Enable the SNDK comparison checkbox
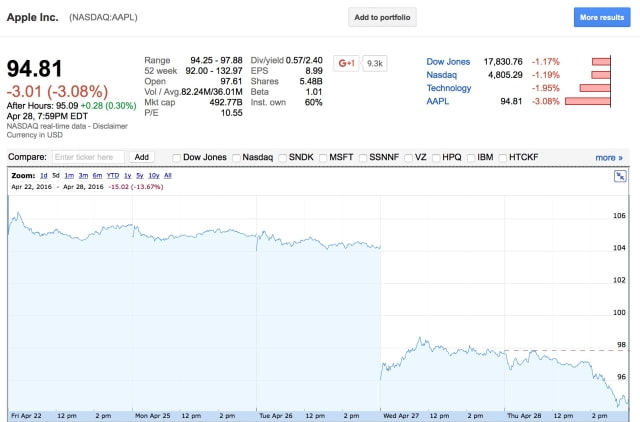 point(282,158)
